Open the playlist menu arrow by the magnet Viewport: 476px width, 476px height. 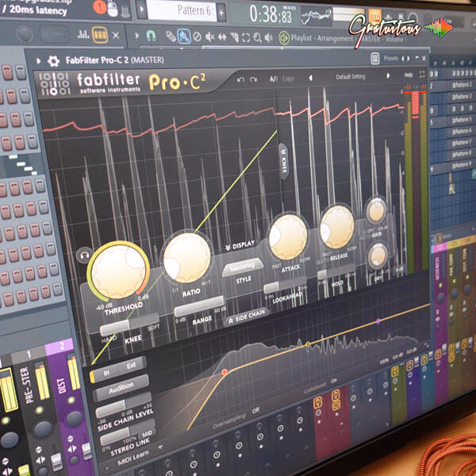[136, 36]
